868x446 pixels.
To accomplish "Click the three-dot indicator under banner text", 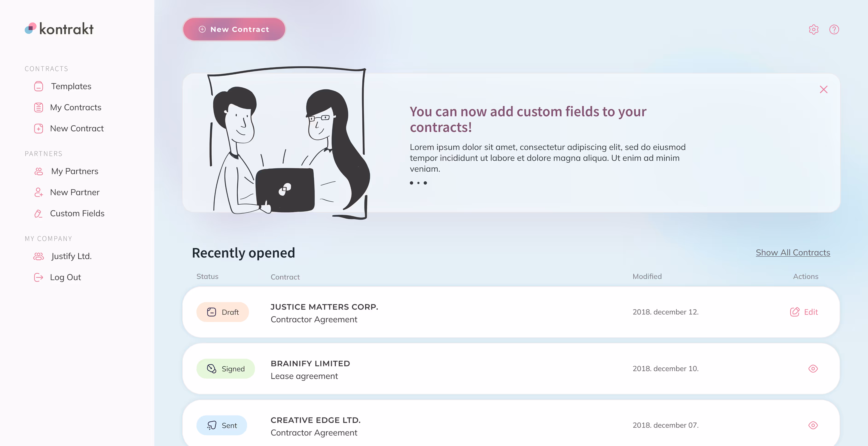I will coord(418,183).
